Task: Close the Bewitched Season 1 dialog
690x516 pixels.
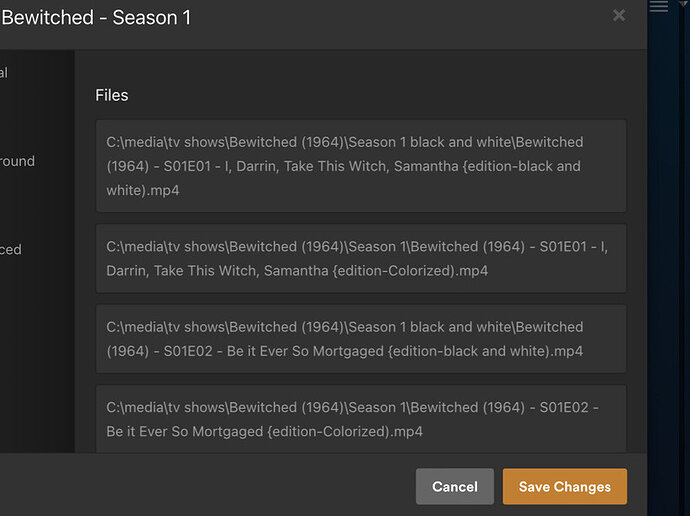Action: 619,15
